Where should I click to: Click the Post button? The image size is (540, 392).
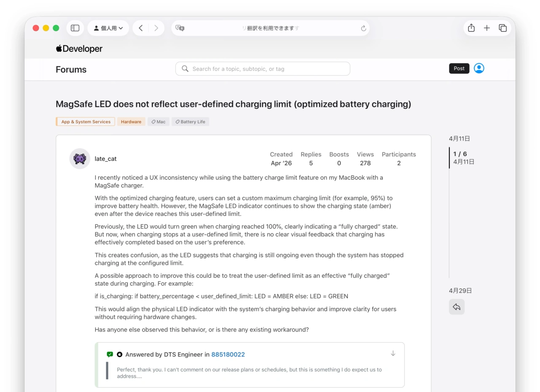tap(459, 68)
